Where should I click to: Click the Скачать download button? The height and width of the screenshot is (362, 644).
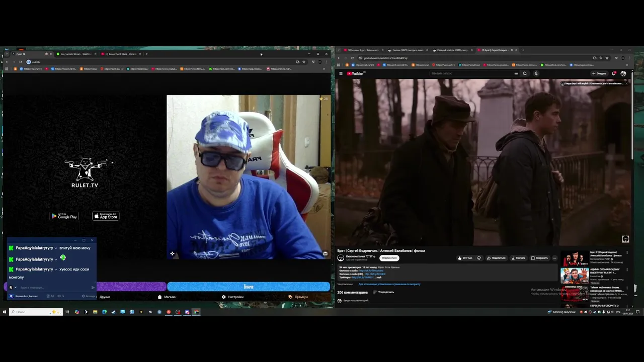[x=518, y=258]
